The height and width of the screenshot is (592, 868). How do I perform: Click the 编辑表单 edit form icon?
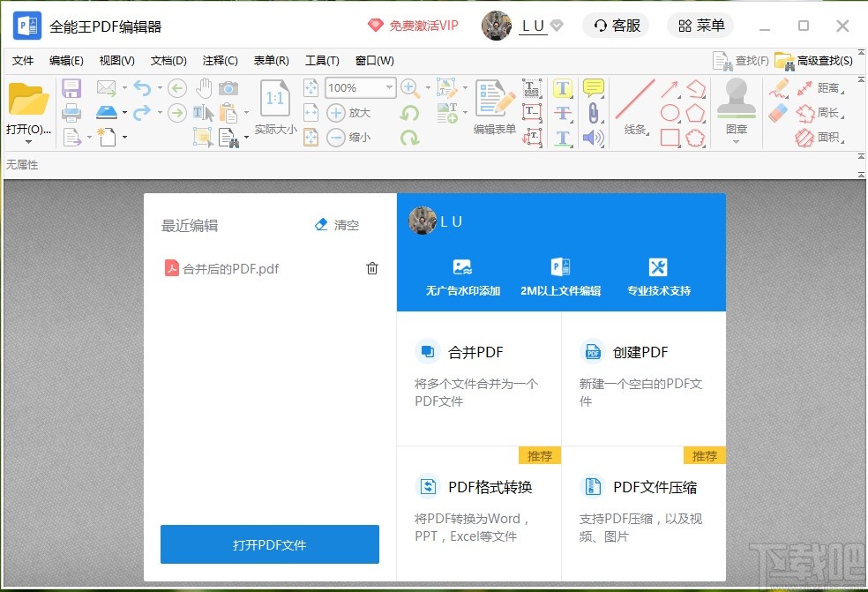pyautogui.click(x=494, y=108)
